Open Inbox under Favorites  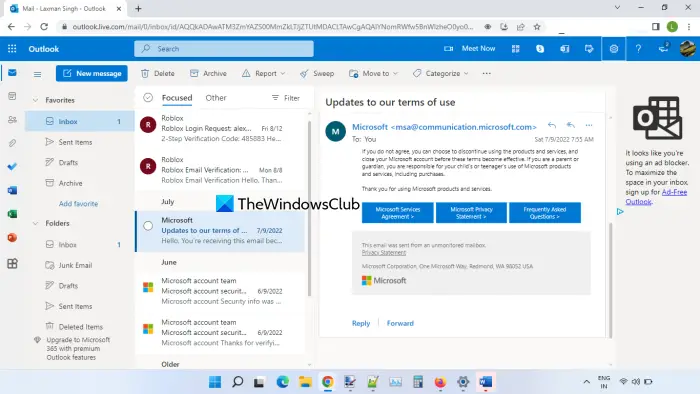point(80,121)
